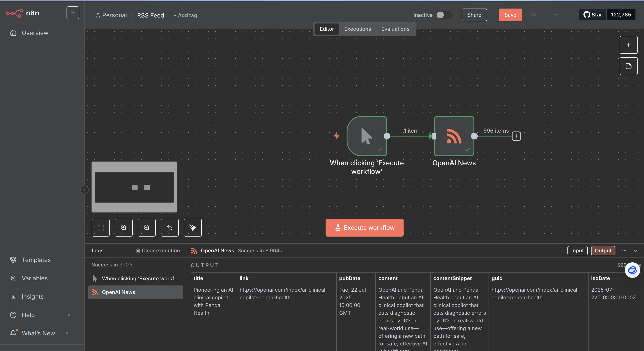Zoom in on the canvas

pos(123,227)
